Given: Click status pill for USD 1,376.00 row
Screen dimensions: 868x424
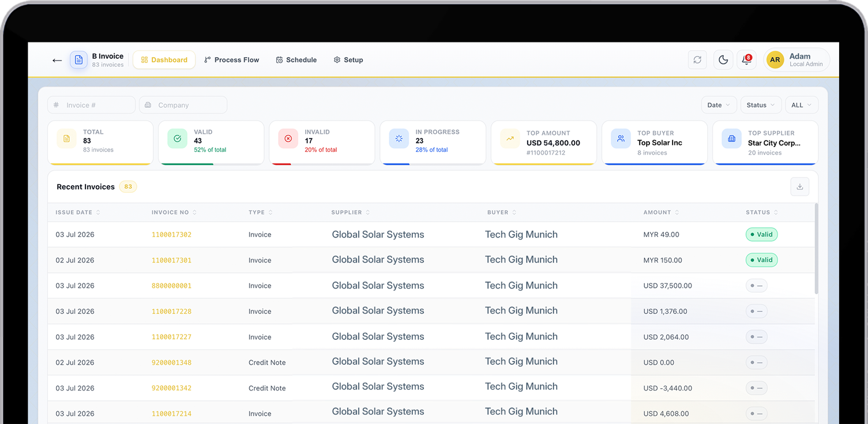Looking at the screenshot, I should (756, 312).
